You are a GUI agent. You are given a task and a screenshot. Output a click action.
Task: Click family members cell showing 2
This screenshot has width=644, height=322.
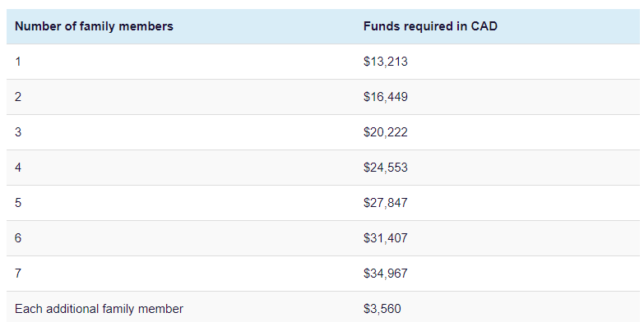tap(18, 97)
